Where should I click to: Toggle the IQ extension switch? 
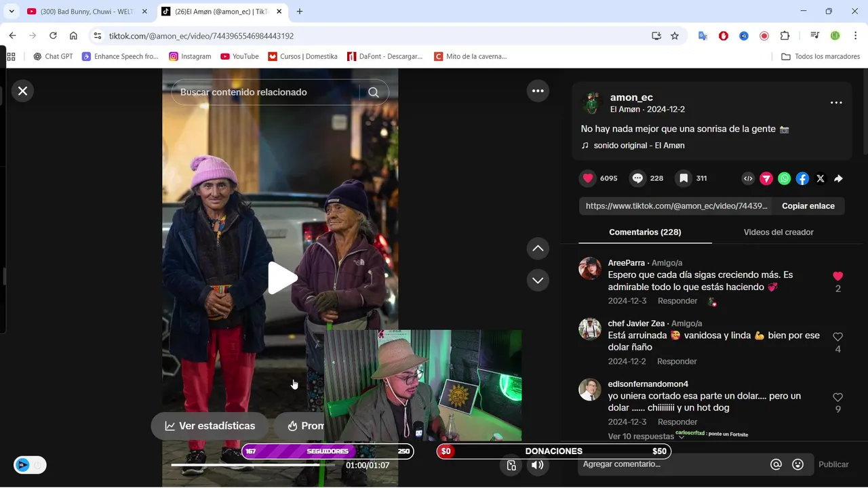[x=30, y=465]
